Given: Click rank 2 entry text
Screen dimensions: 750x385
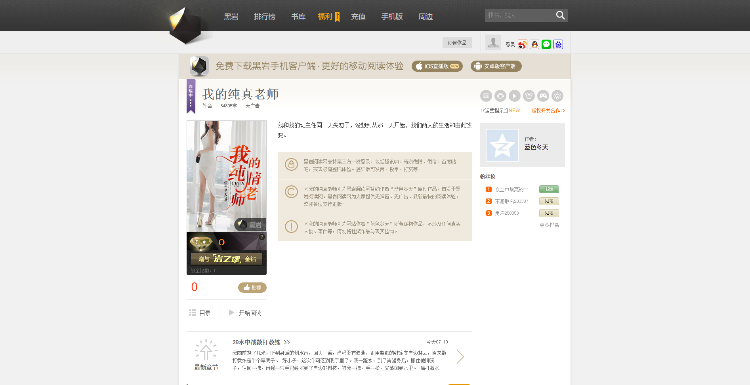Looking at the screenshot, I should coord(511,201).
